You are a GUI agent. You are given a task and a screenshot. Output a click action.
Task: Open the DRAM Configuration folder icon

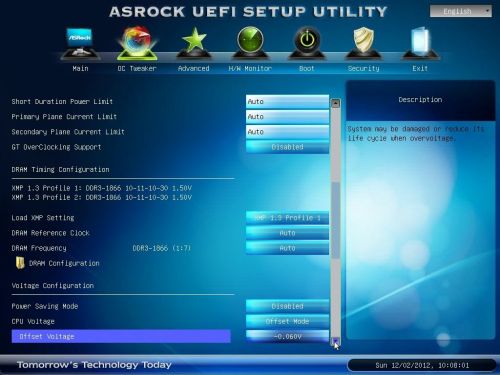click(20, 263)
